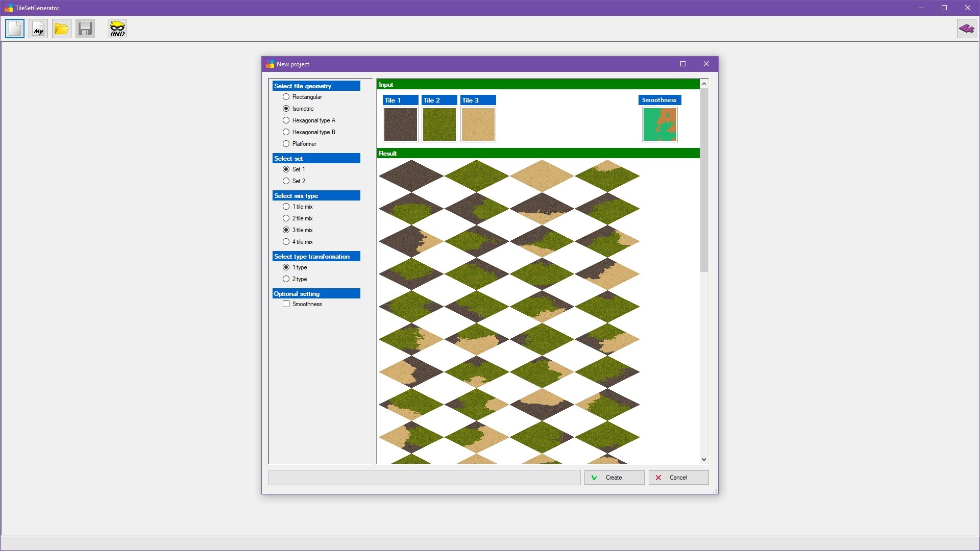Select the Tile 2 grass thumbnail

click(x=439, y=124)
